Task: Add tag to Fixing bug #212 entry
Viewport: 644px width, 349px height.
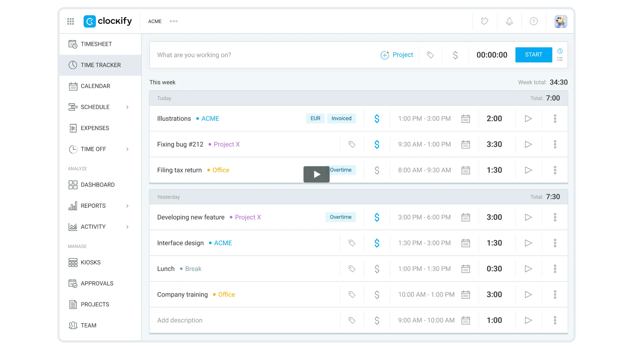Action: (352, 144)
